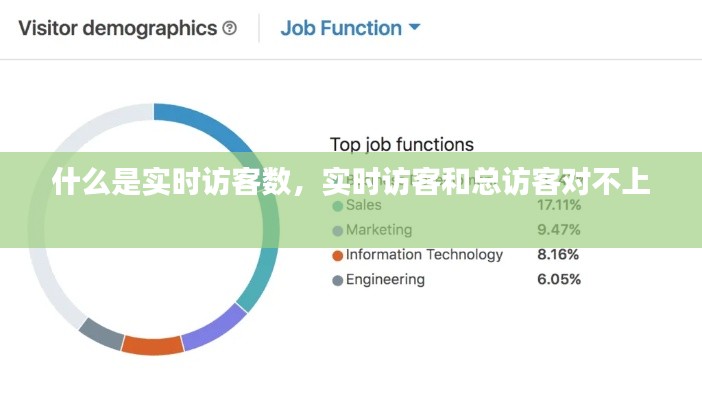Click the green Sales legend dot
Screen dimensions: 702x400
[337, 206]
